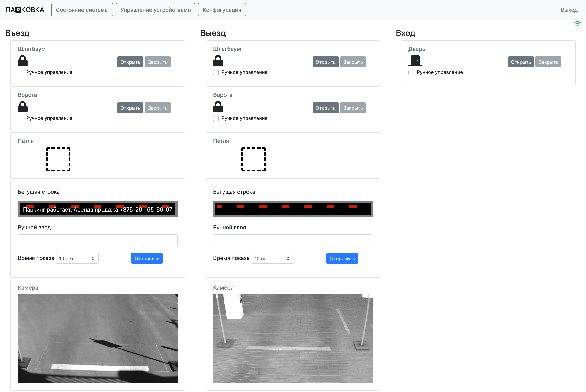Screen dimensions: 586x392
Task: Open the Конфигурация tab
Action: [222, 10]
